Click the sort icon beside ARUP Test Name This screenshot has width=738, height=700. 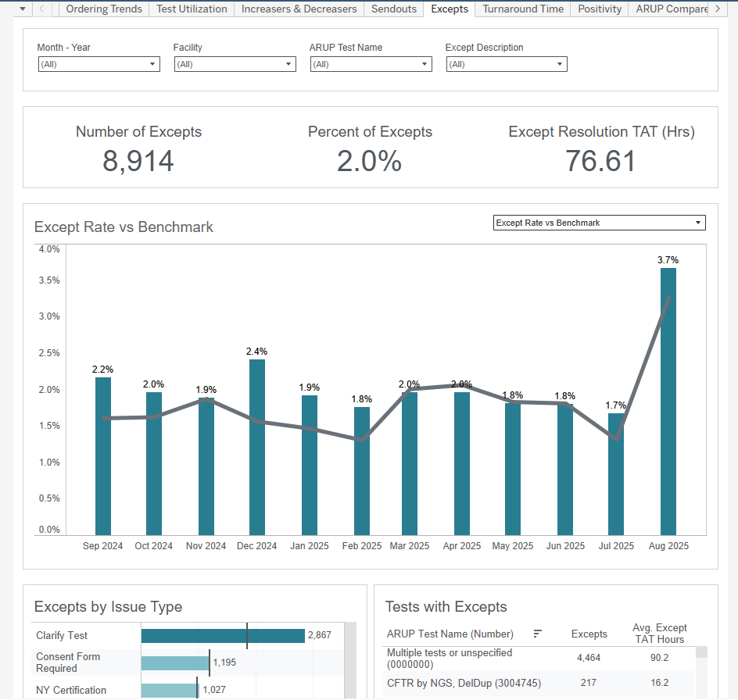tap(538, 634)
